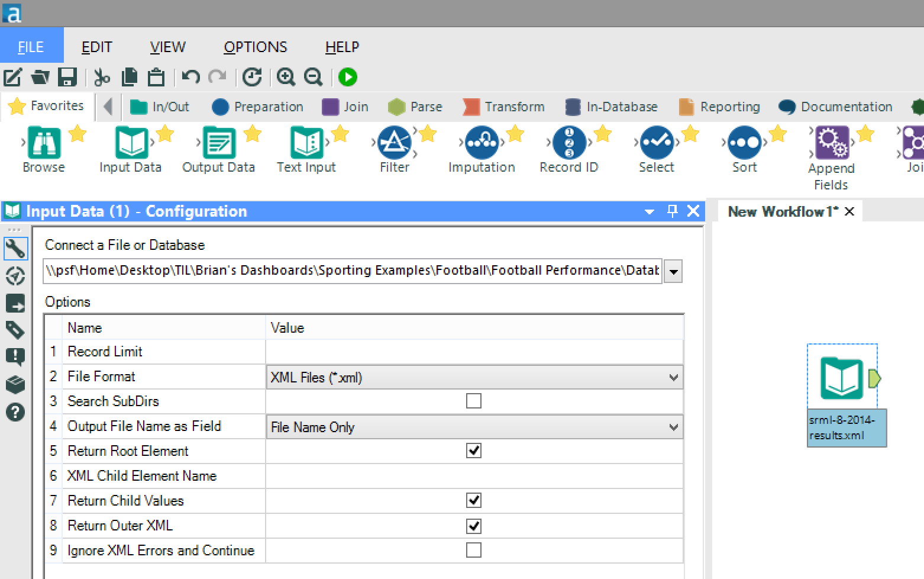
Task: Select the Filter tool icon
Action: tap(394, 143)
